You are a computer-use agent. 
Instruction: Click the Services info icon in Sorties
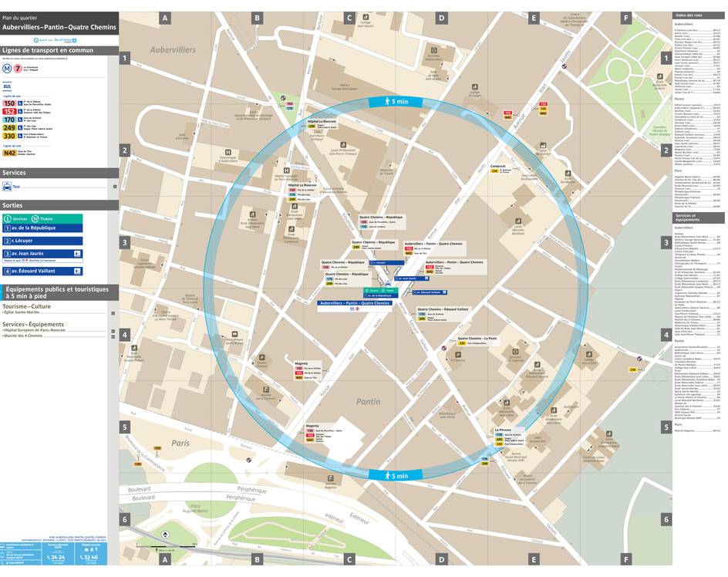coord(8,219)
